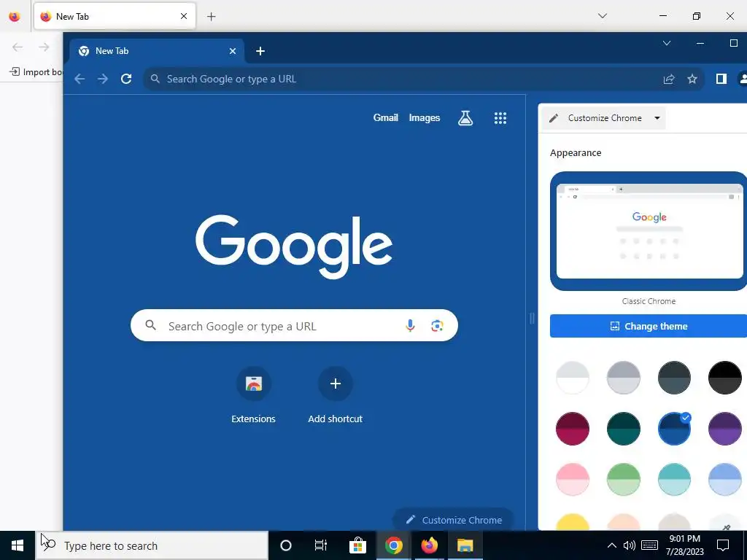
Task: Open Google apps grid
Action: coord(500,118)
